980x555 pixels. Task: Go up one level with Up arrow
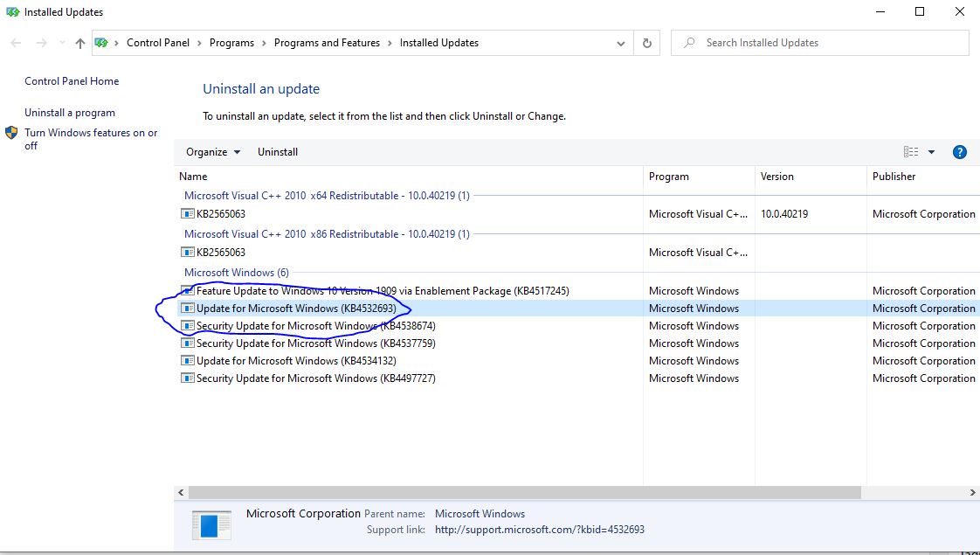[x=80, y=43]
